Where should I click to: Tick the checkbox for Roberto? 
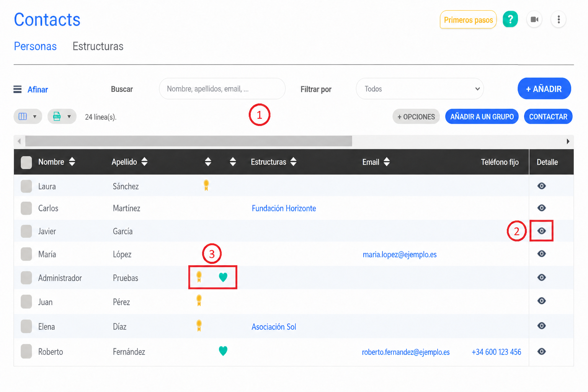tap(26, 351)
